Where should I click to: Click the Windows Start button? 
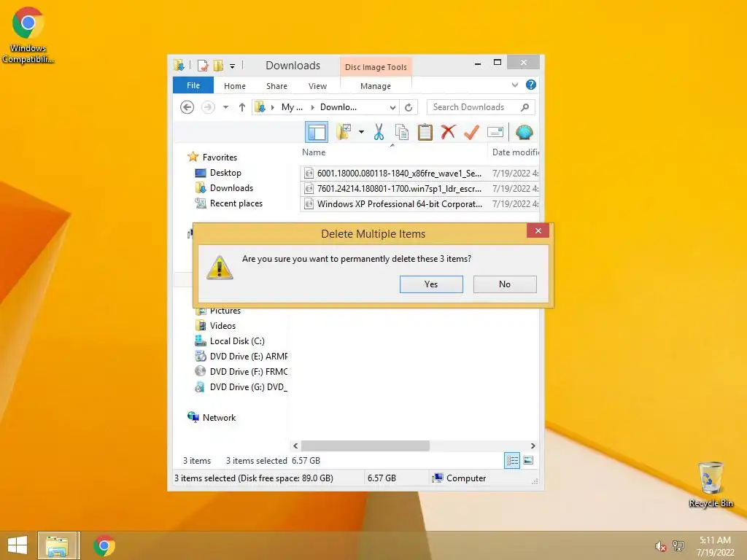pyautogui.click(x=18, y=545)
